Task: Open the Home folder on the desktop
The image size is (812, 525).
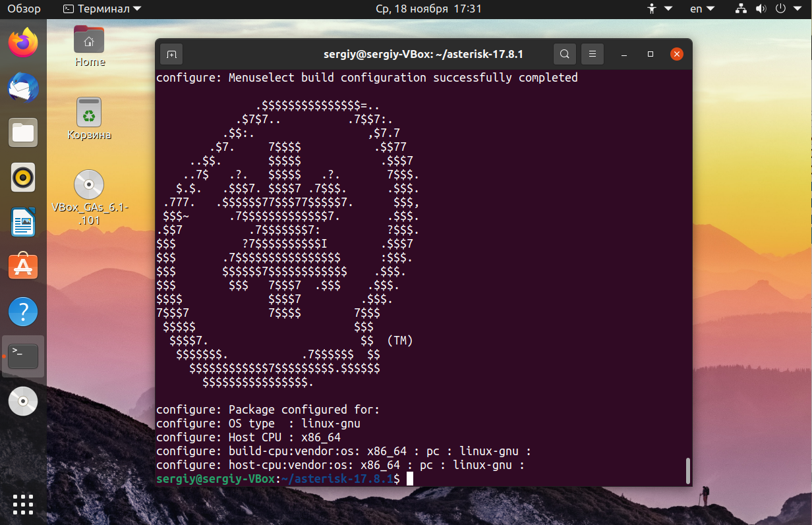Action: point(90,46)
